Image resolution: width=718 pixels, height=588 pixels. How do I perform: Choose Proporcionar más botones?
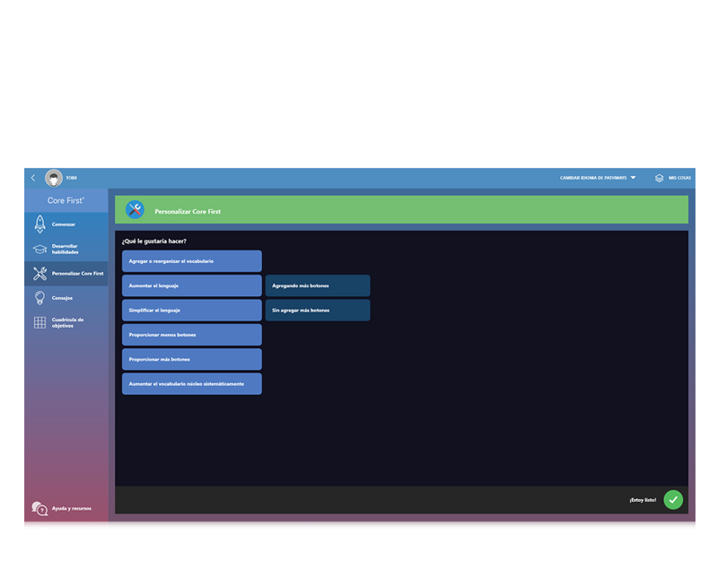point(192,359)
